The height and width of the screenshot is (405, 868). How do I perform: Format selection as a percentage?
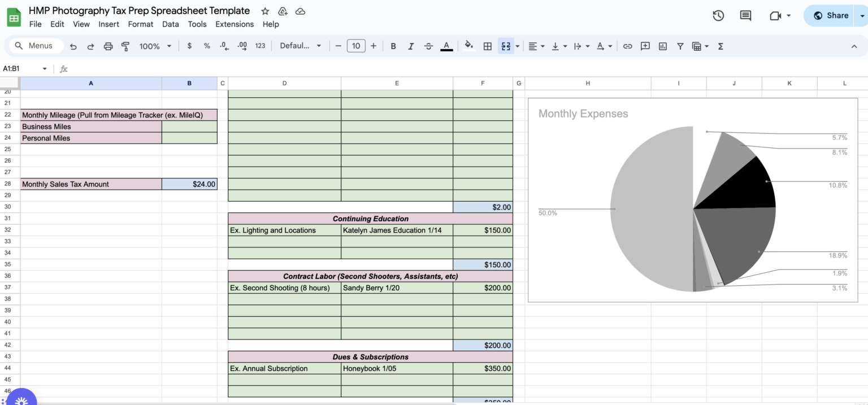(x=207, y=46)
